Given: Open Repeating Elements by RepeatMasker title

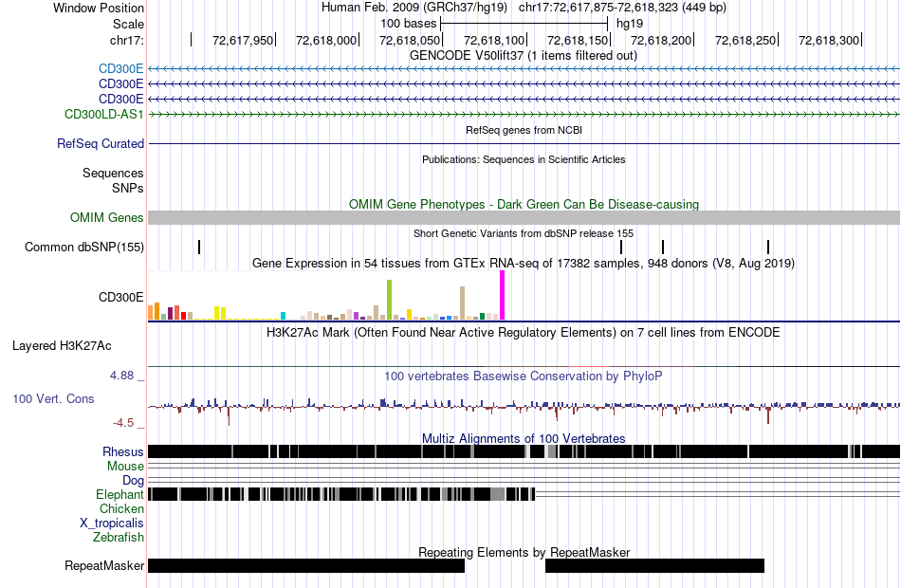Looking at the screenshot, I should [x=524, y=552].
